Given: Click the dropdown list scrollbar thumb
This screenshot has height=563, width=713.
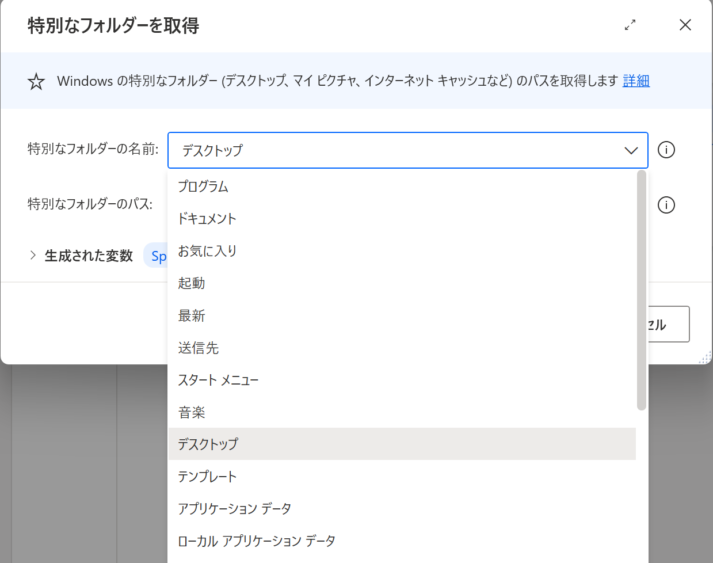Looking at the screenshot, I should click(x=641, y=290).
